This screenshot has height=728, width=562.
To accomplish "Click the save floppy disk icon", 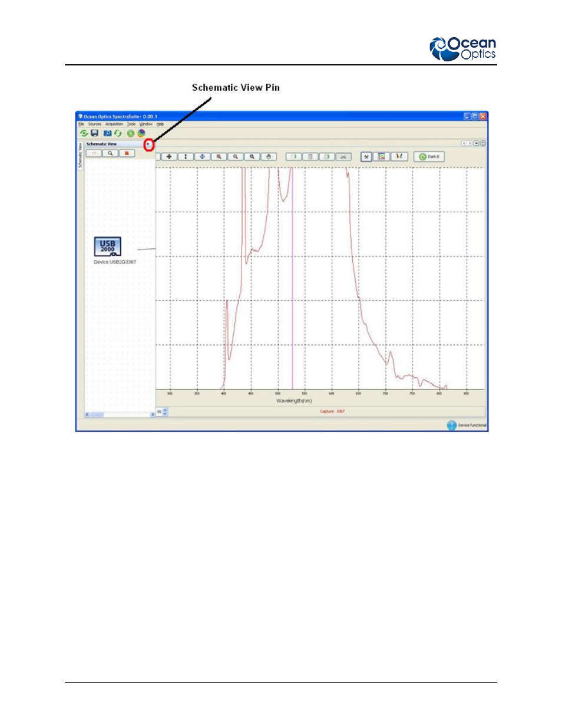I will [94, 133].
